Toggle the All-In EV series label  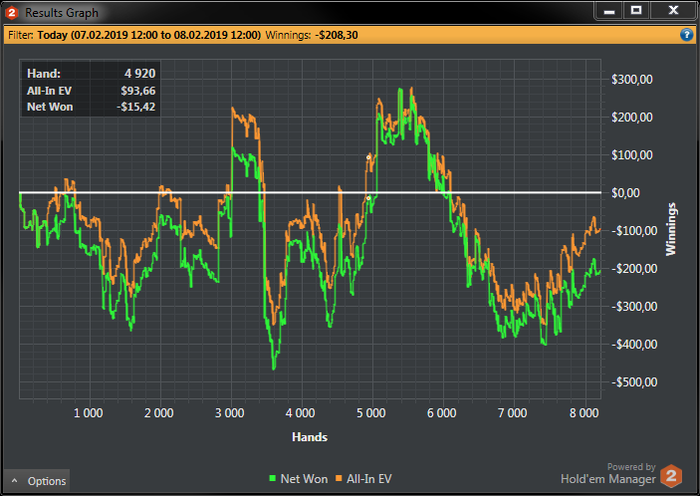click(x=370, y=479)
